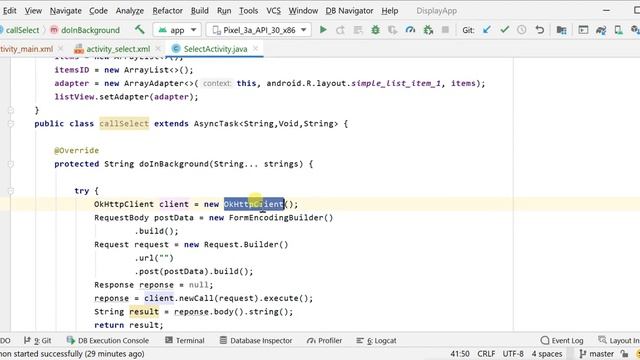Viewport: 640px width, 360px height.
Task: Open the DB Navigator menu
Action: coord(349,11)
